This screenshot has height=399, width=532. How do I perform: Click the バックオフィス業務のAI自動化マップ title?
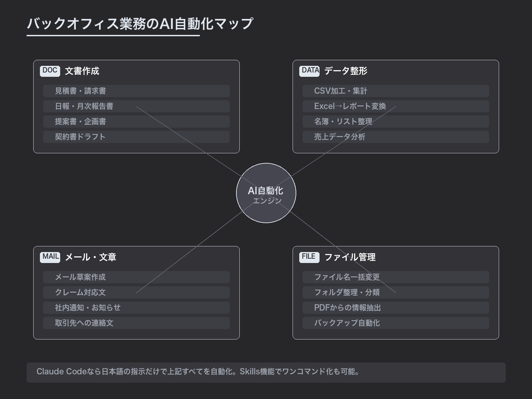point(140,24)
